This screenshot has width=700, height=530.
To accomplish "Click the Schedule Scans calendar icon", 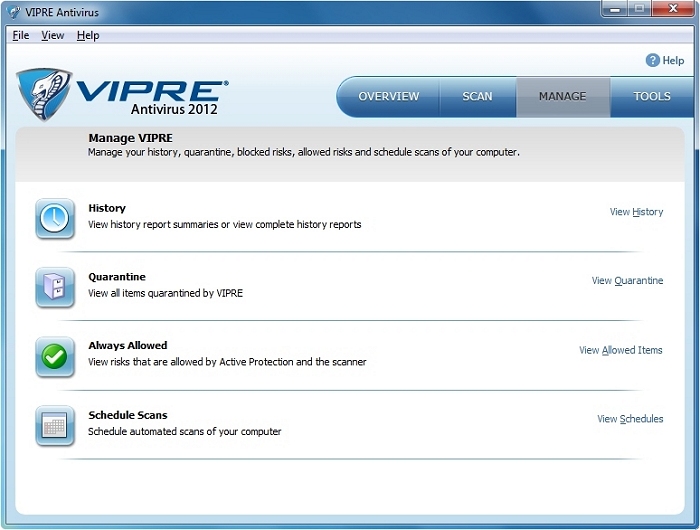I will tap(55, 426).
